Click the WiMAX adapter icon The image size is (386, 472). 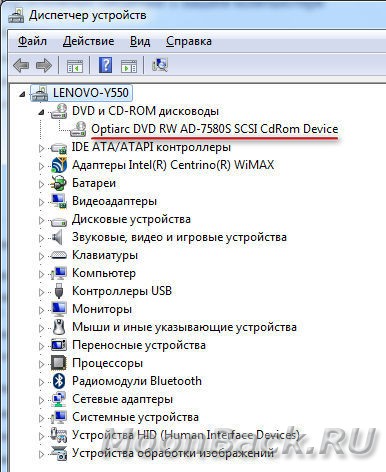coord(59,165)
